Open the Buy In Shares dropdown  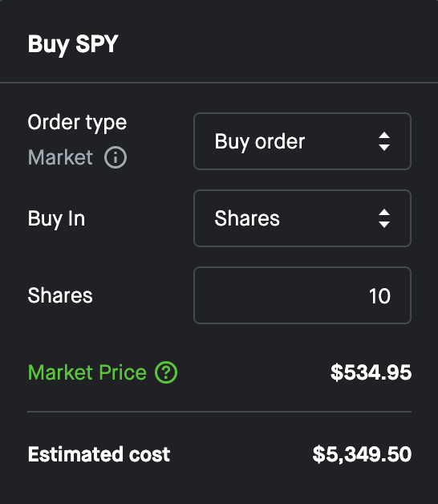[x=302, y=218]
